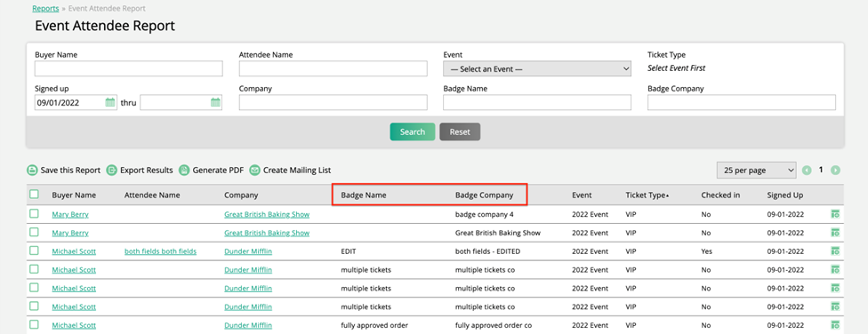Open Mary Berry link in badge company 4 row
This screenshot has width=868, height=334.
(70, 215)
